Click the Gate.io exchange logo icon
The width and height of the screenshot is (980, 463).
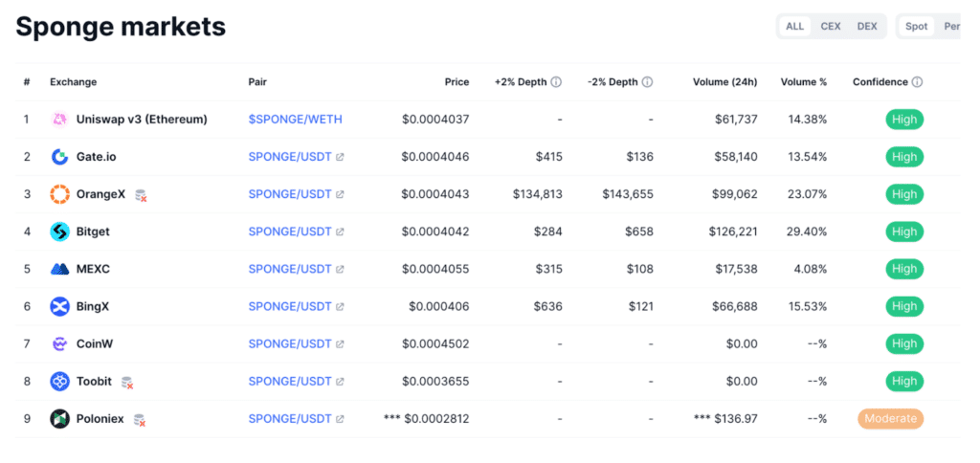(59, 157)
